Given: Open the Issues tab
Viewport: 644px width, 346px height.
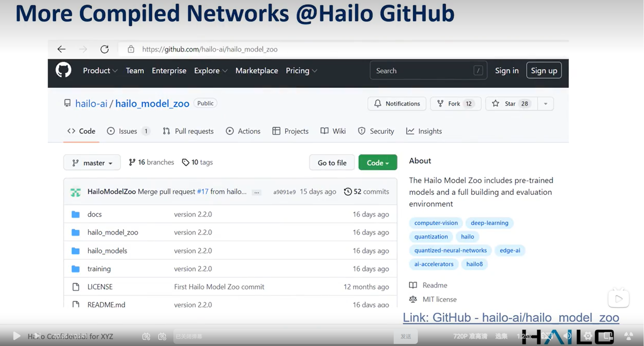Looking at the screenshot, I should [x=128, y=131].
